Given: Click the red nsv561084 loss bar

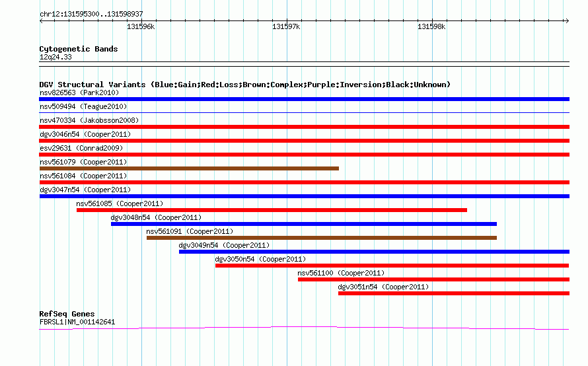Looking at the screenshot, I should 304,182.
